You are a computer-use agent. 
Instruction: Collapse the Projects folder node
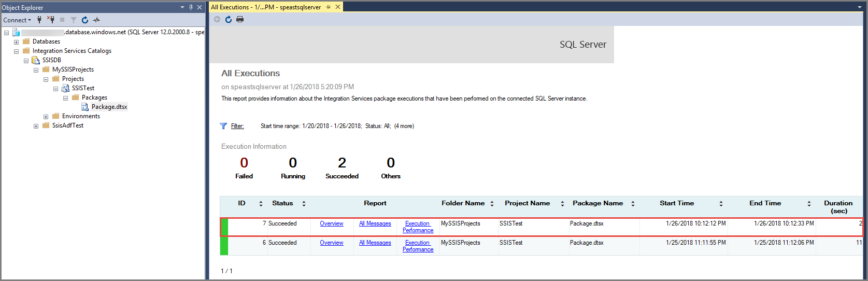coord(46,79)
